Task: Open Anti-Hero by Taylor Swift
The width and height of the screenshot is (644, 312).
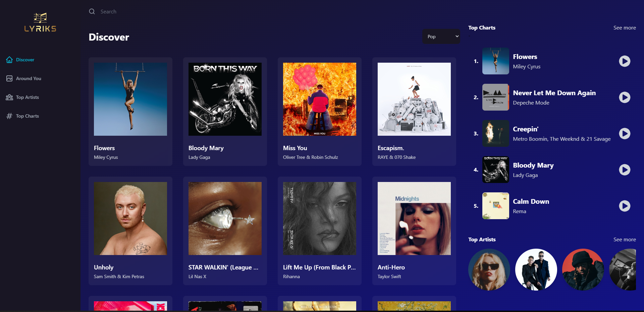Action: (x=414, y=231)
